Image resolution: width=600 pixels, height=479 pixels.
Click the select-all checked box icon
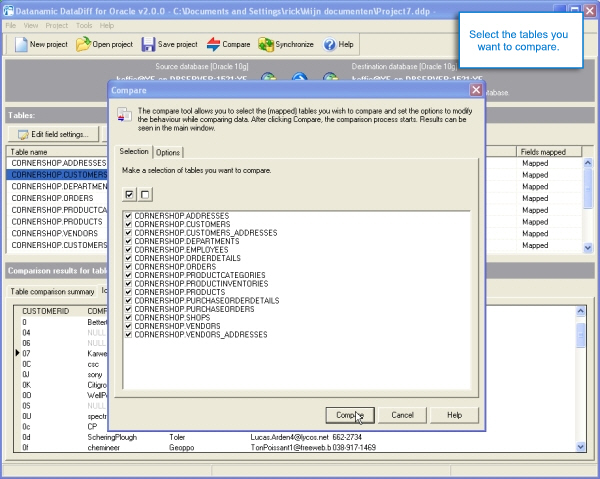129,194
